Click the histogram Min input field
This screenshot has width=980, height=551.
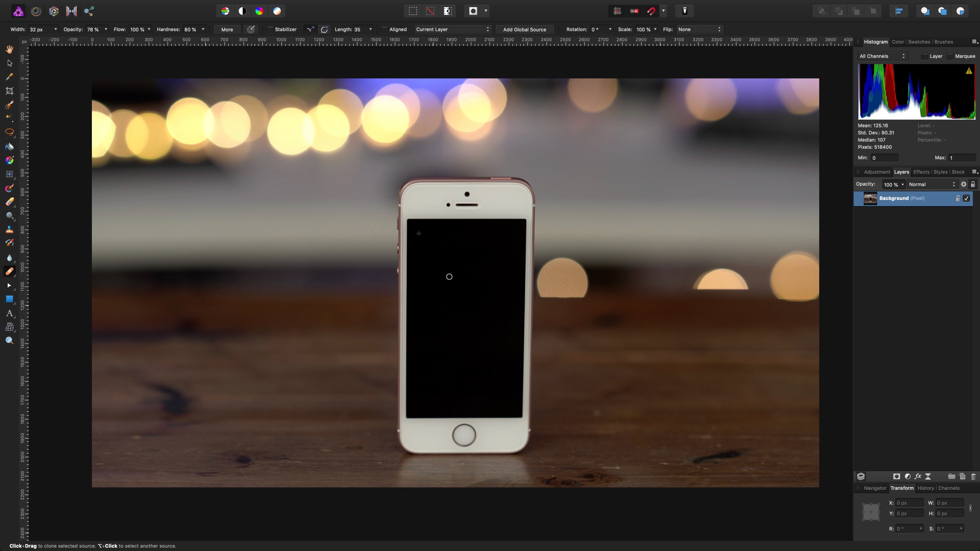pyautogui.click(x=885, y=158)
